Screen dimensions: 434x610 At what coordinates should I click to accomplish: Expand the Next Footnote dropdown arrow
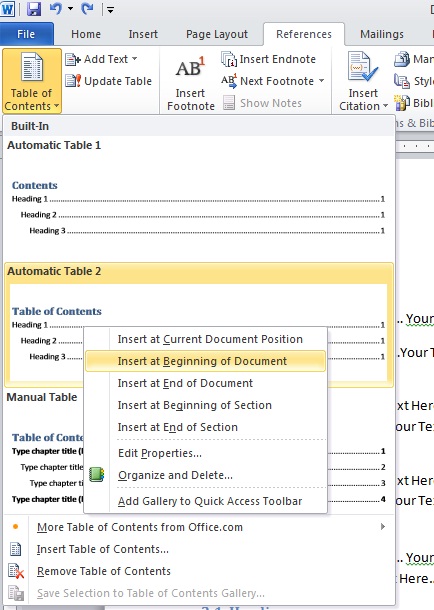pyautogui.click(x=322, y=81)
